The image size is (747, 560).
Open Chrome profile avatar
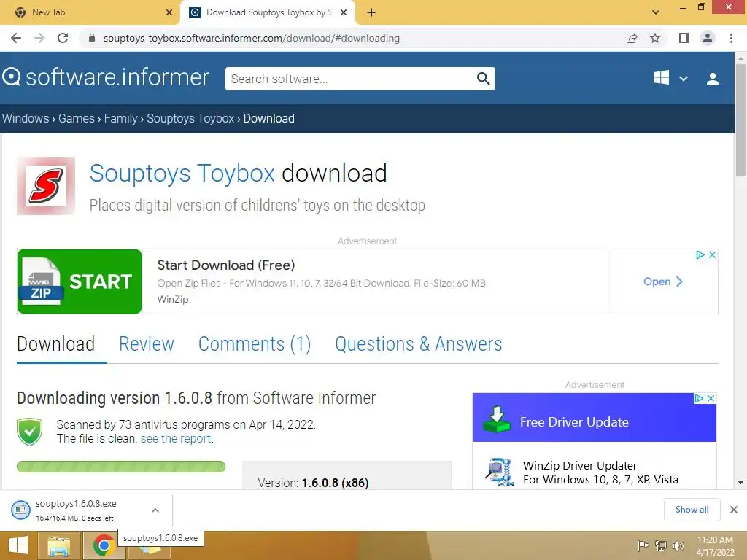coord(708,38)
